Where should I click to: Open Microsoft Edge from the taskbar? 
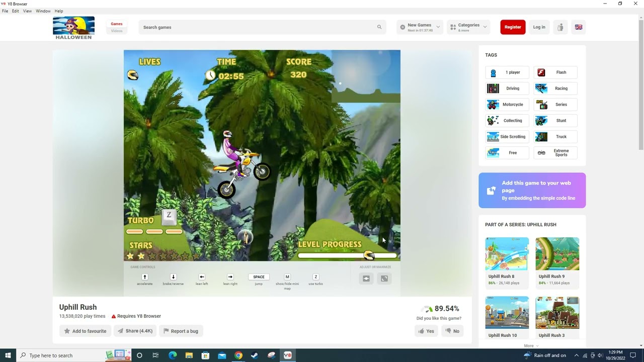[x=173, y=355]
